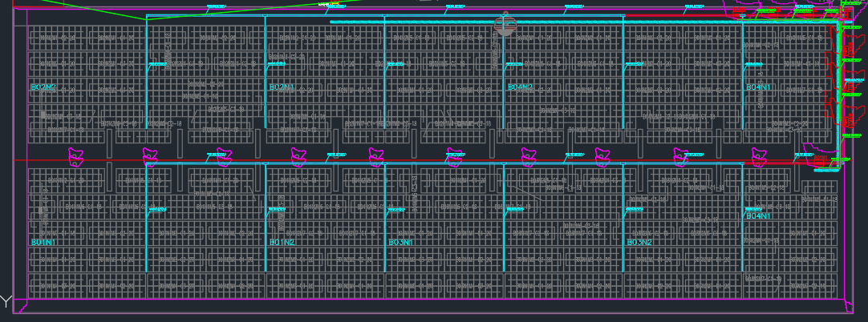Select the rightmost magenta symbol in central aisle
The image size is (868, 322).
758,155
